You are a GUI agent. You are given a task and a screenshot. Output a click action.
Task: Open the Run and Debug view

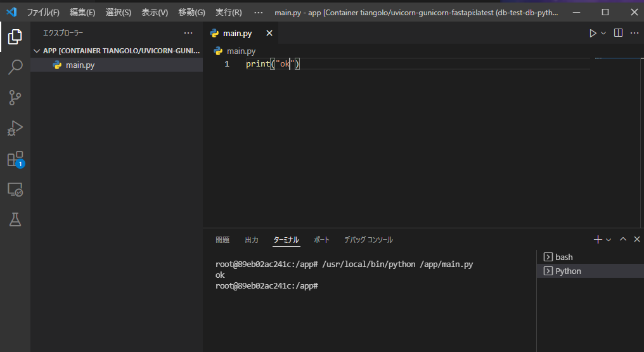coord(15,128)
